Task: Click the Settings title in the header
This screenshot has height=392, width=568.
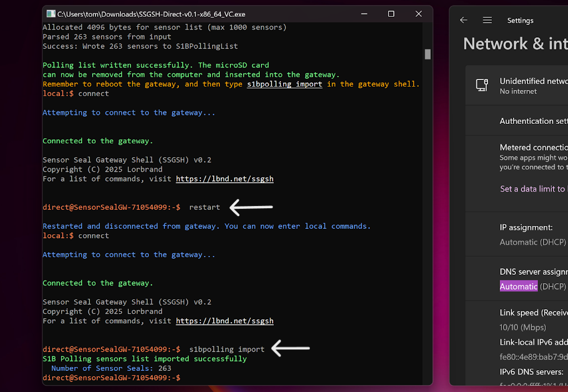Action: click(x=520, y=20)
